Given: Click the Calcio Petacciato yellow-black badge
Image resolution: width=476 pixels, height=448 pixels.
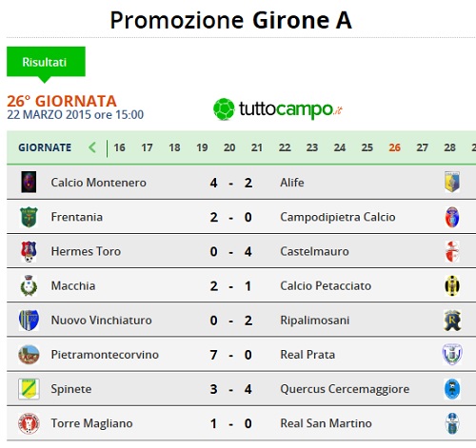Looking at the screenshot, I should point(452,285).
